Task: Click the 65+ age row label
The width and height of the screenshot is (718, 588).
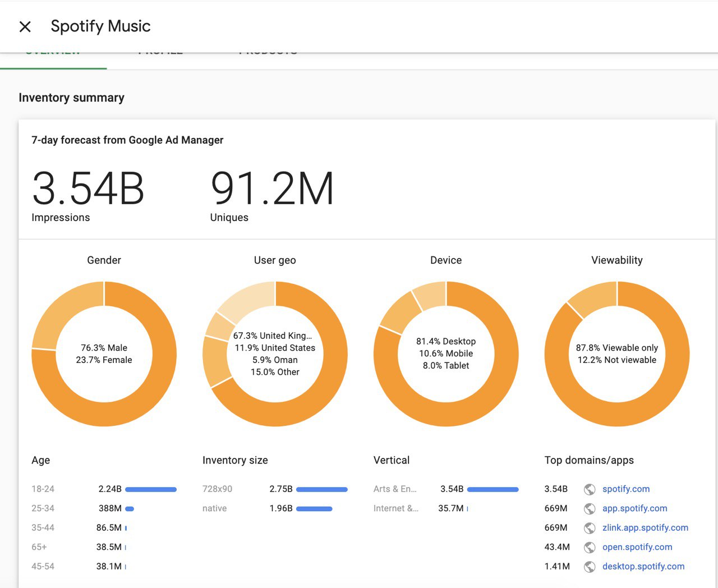Action: tap(39, 547)
